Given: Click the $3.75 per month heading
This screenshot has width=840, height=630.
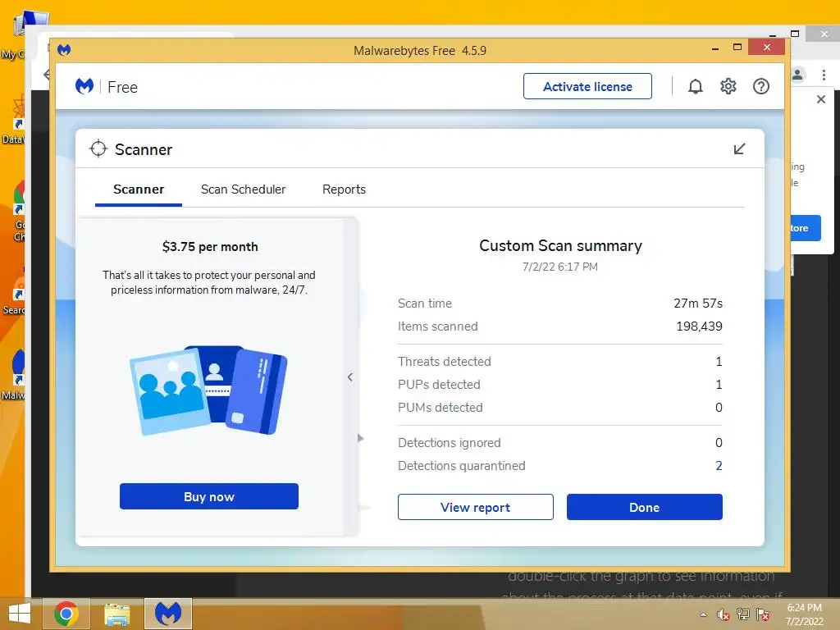Looking at the screenshot, I should [x=210, y=246].
